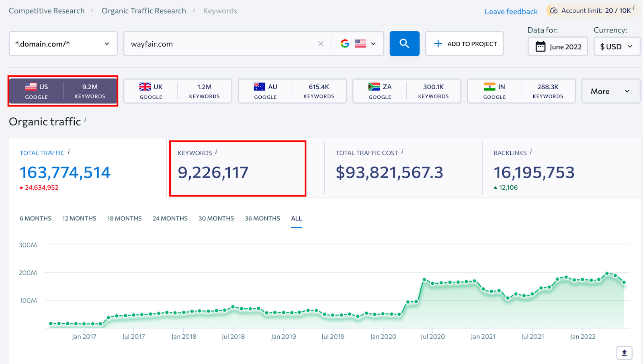Click the keywords count 9,226,117
This screenshot has height=364, width=643.
pyautogui.click(x=213, y=172)
